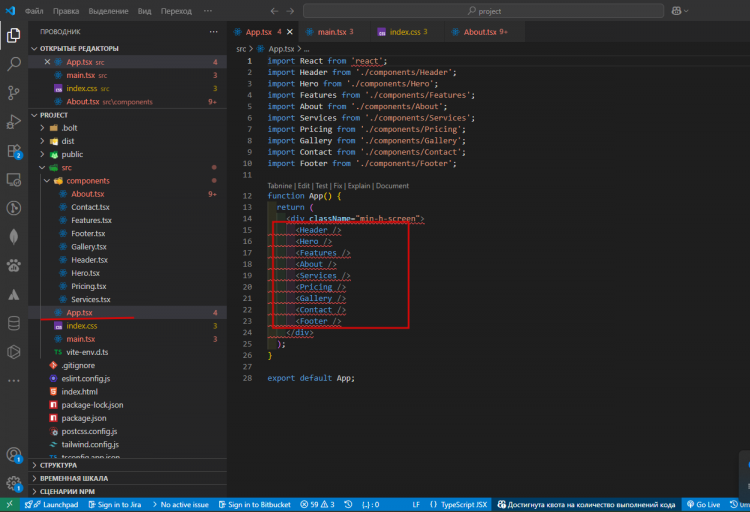Screen dimensions: 750x512
Task: Collapse the components folder
Action: (x=47, y=181)
